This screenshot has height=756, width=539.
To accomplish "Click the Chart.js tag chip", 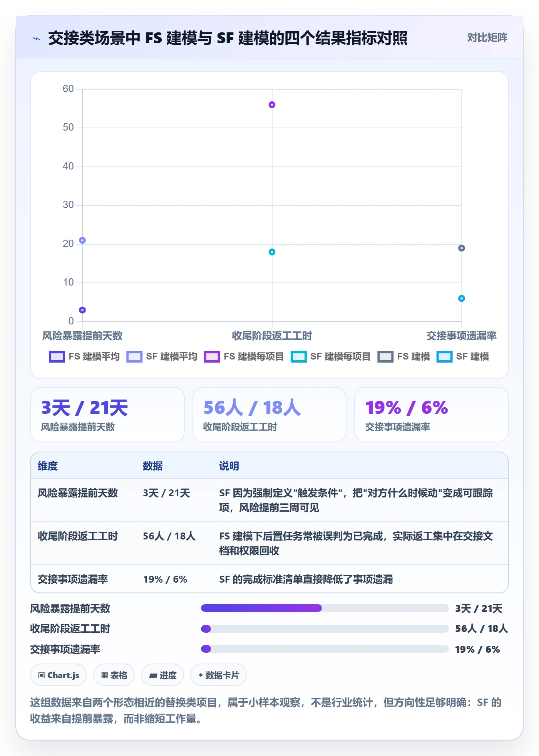I will click(x=59, y=675).
